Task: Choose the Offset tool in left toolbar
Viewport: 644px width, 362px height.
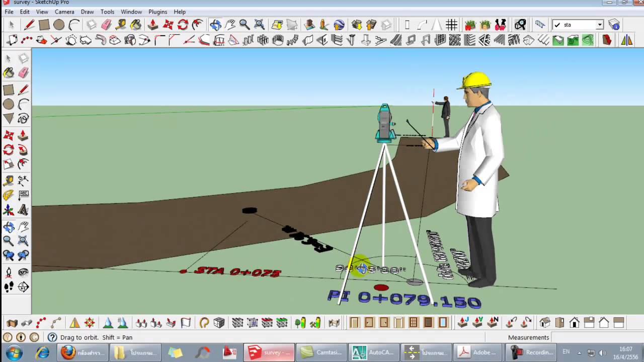Action: [23, 164]
